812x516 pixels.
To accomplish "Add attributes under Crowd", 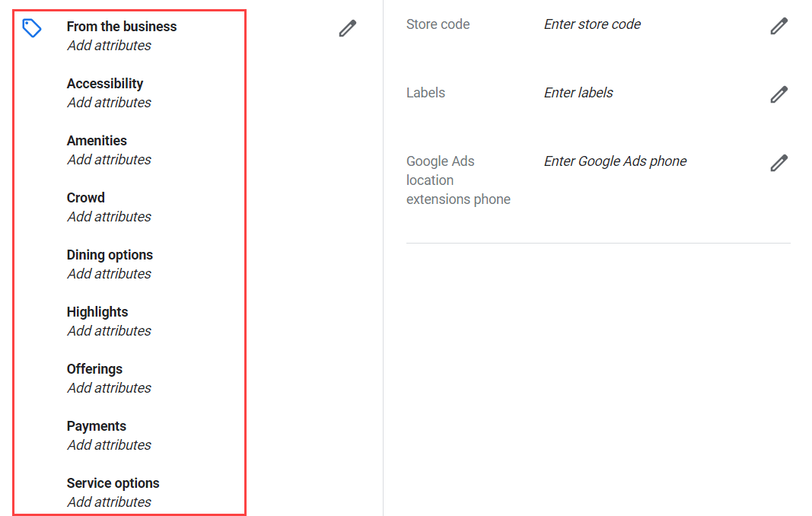I will (110, 217).
